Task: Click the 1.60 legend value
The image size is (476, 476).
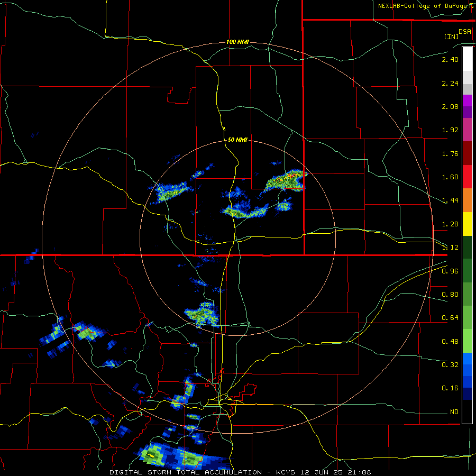Action: pos(450,177)
